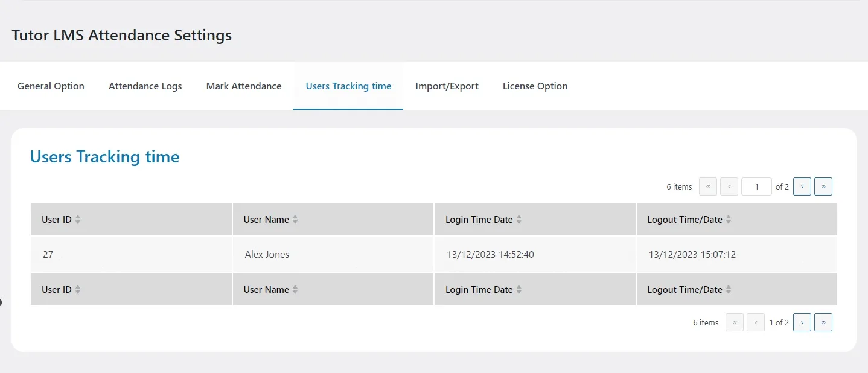Sort by Logout Time/Date column
The image size is (868, 373).
click(x=727, y=219)
